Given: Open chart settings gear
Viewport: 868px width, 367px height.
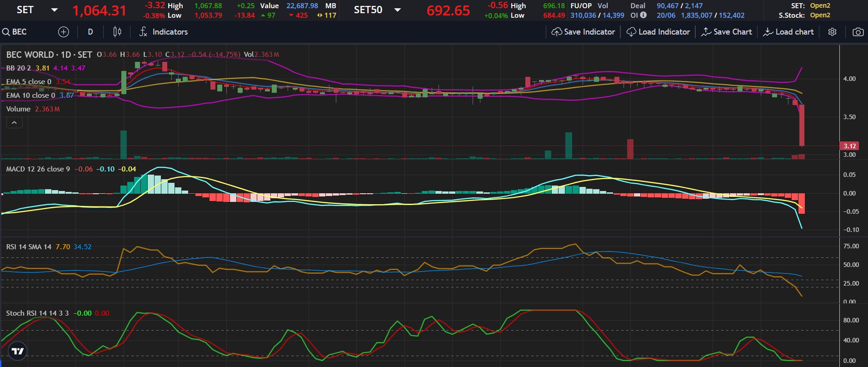Looking at the screenshot, I should coord(832,32).
